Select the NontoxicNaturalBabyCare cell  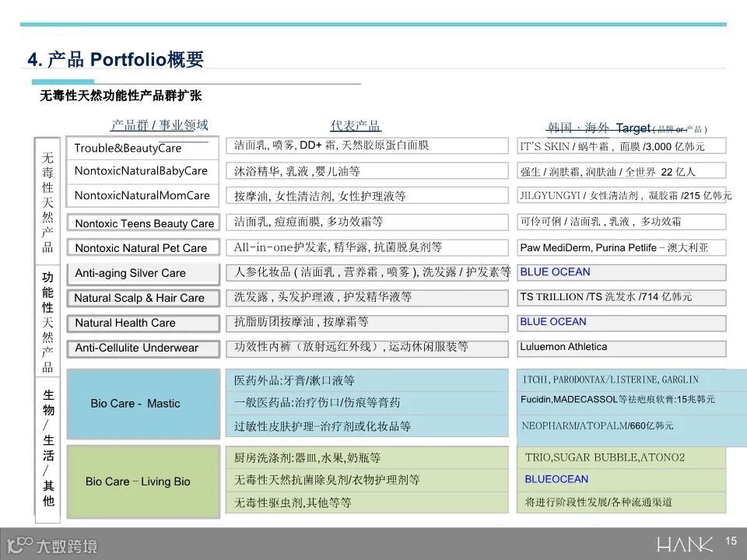point(142,171)
